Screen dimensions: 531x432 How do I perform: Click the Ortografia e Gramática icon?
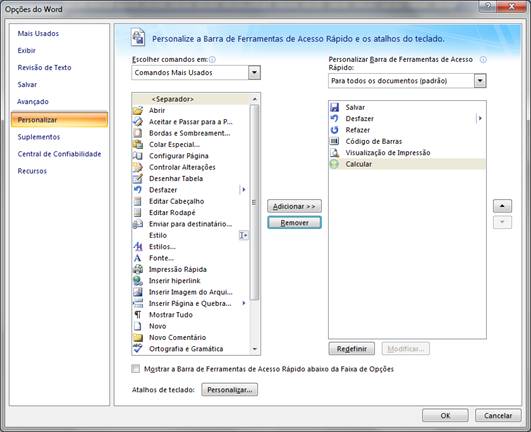[x=137, y=348]
